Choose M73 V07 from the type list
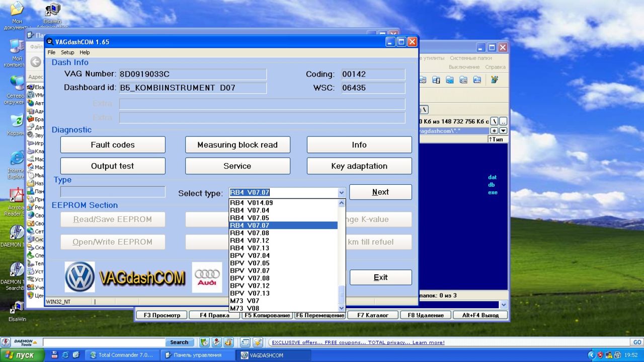The image size is (644, 362). point(283,301)
